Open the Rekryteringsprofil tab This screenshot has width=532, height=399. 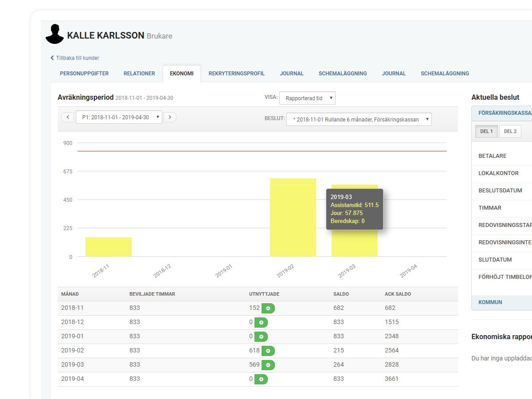(x=236, y=74)
